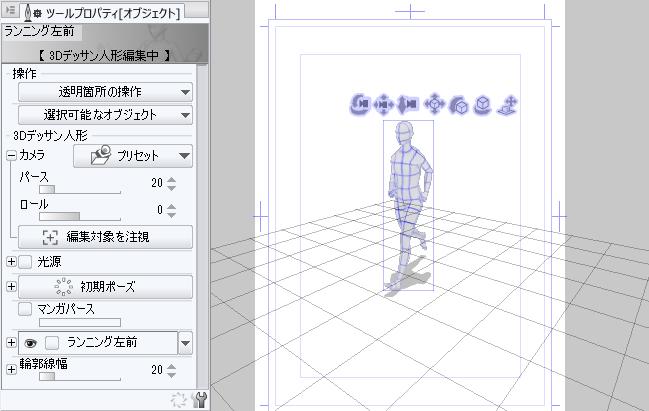Decrease ロール value with down arrow
The width and height of the screenshot is (649, 411).
171,214
